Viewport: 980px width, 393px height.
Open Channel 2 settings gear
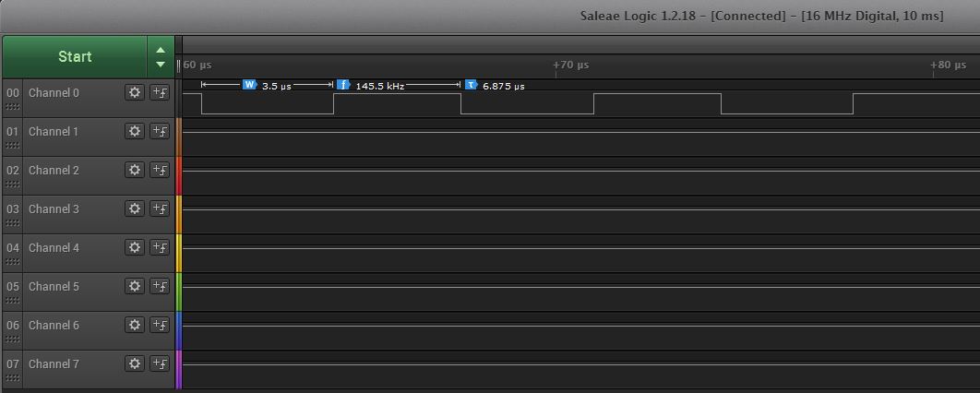pyautogui.click(x=135, y=170)
